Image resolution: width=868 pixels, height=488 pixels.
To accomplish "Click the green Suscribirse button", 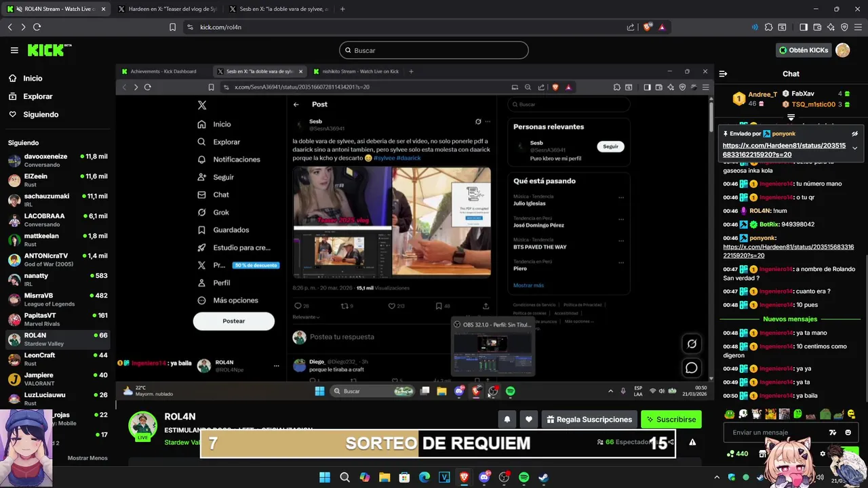I will [671, 420].
